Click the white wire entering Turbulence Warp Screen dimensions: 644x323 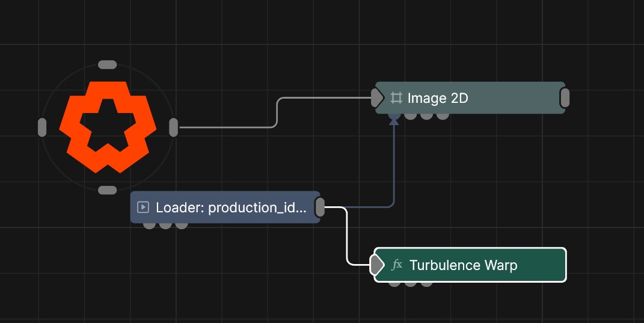pos(348,241)
